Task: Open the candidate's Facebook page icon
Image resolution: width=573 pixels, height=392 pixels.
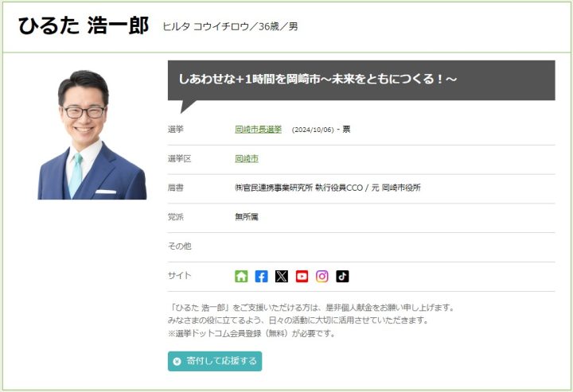Action: 262,277
